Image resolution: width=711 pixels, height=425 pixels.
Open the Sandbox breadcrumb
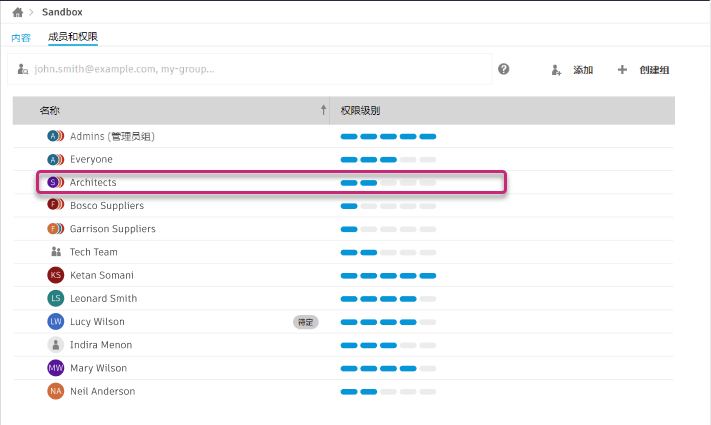click(x=62, y=12)
